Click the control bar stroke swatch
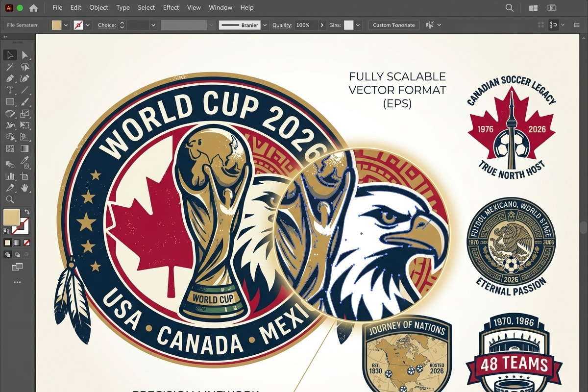The image size is (588, 392). point(78,25)
